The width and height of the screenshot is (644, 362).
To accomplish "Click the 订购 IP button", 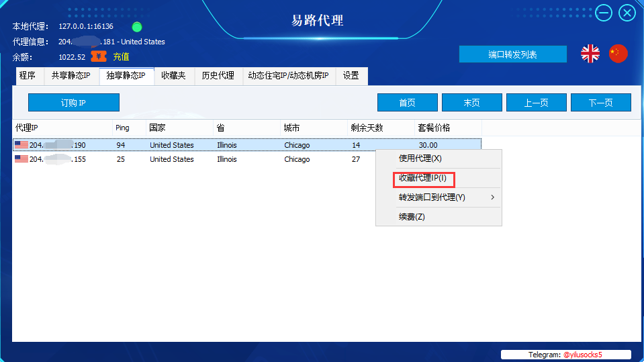I will pyautogui.click(x=73, y=102).
